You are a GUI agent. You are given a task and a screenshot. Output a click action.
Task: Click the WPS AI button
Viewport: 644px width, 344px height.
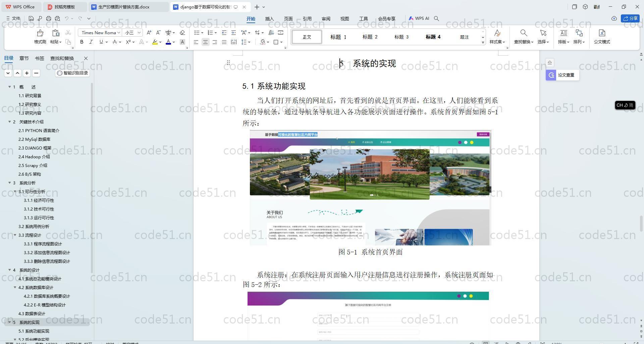(x=419, y=18)
